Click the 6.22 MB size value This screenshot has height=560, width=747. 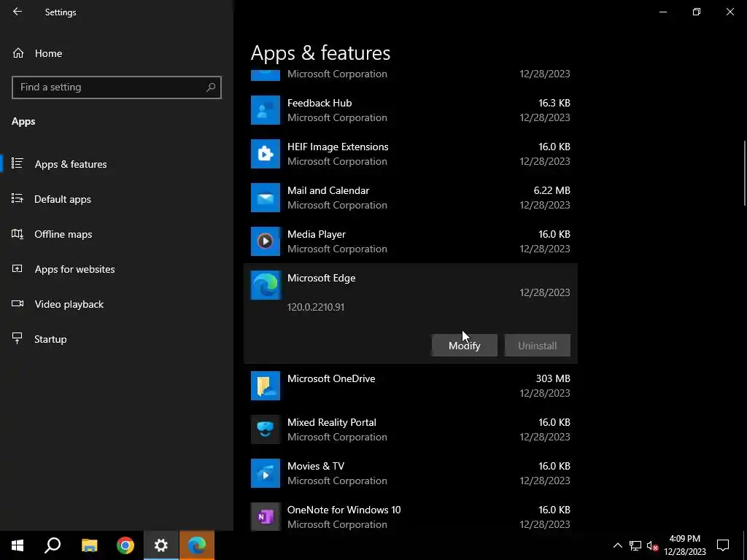click(551, 190)
